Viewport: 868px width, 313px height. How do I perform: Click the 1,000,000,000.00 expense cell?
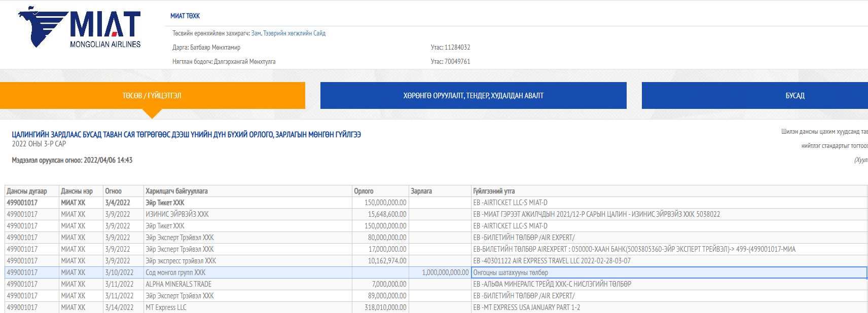click(445, 272)
